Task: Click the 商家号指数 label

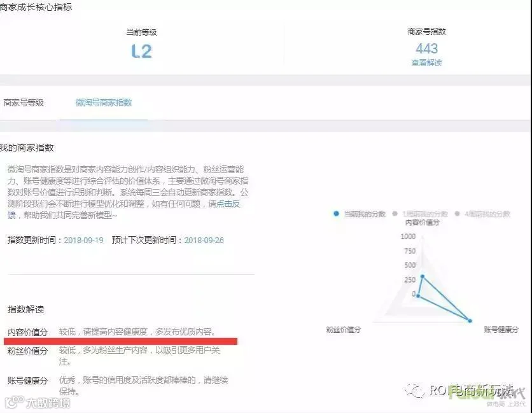Action: [x=426, y=32]
